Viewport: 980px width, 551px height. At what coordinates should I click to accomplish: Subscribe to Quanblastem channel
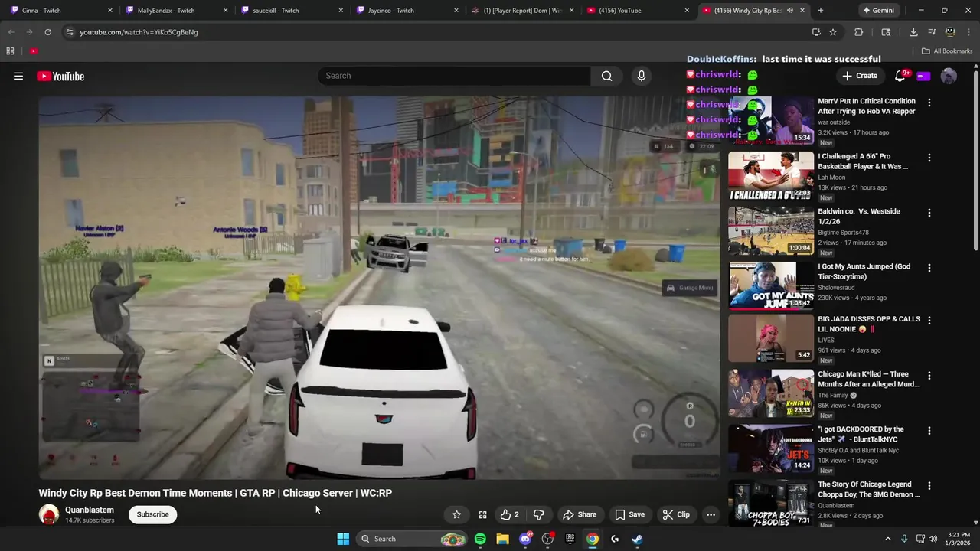click(x=153, y=514)
